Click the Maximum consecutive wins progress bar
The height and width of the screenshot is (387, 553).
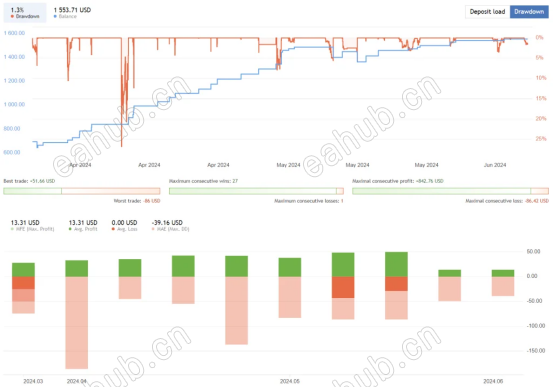tap(256, 191)
